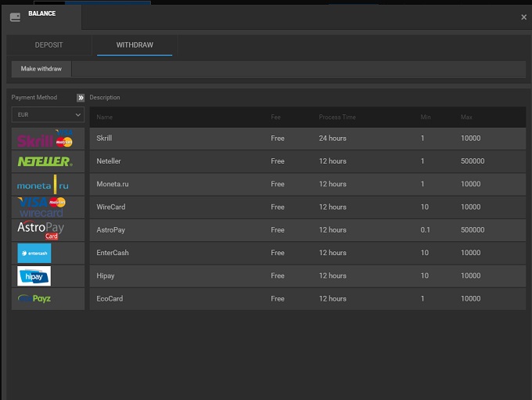Viewport: 532px width, 400px height.
Task: Select the Skrill payment logo
Action: [x=45, y=139]
